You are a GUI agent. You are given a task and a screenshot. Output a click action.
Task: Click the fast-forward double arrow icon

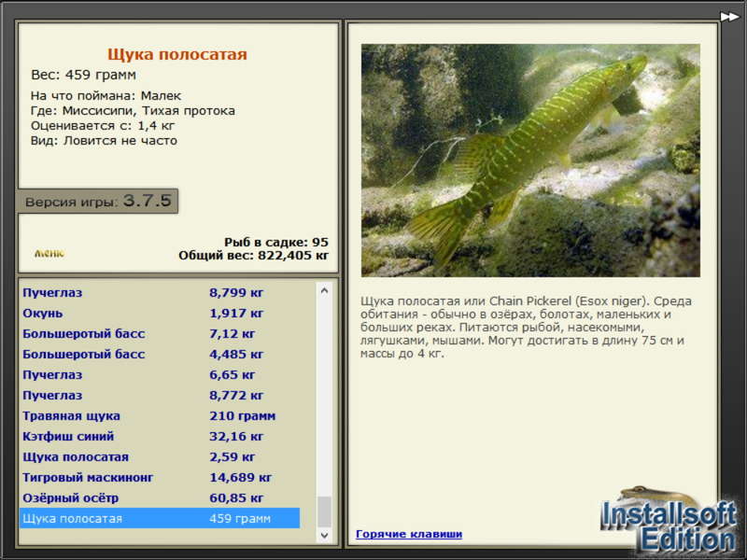tap(729, 17)
